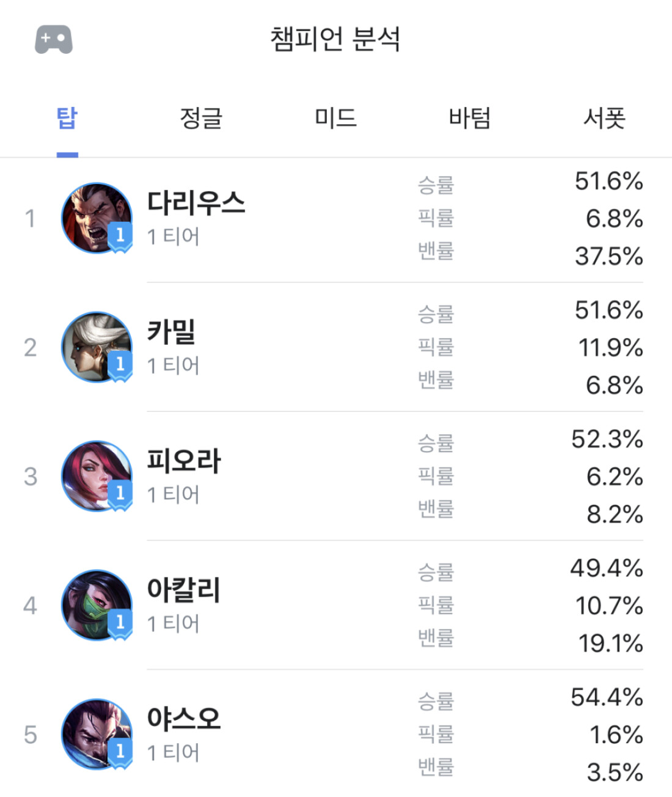Open 아칼리 champion portrait
672x797 pixels.
(97, 605)
